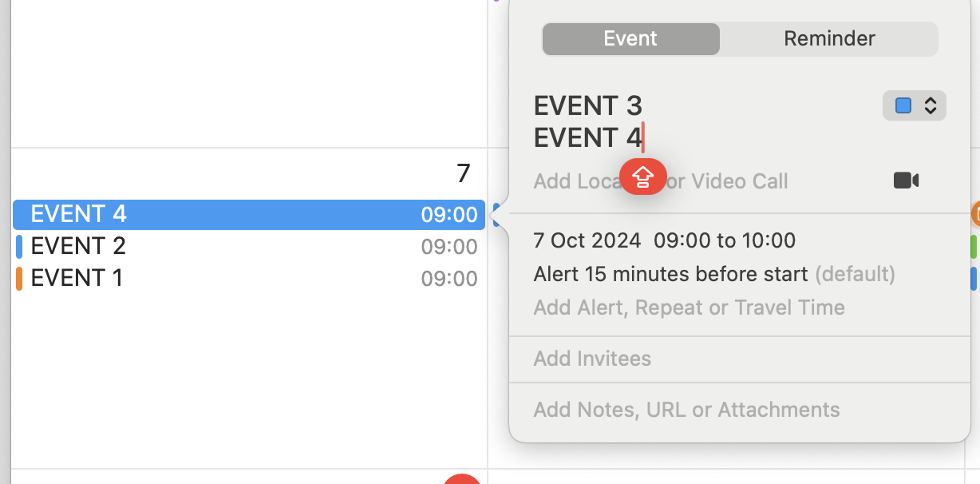Click the green strip on the right edge
The height and width of the screenshot is (484, 980).
[975, 248]
